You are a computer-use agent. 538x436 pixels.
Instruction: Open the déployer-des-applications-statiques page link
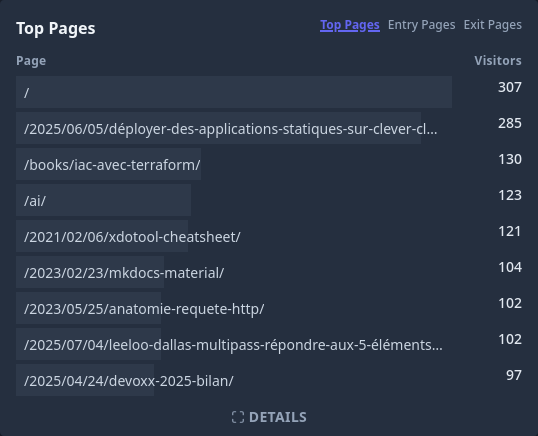tap(231, 129)
